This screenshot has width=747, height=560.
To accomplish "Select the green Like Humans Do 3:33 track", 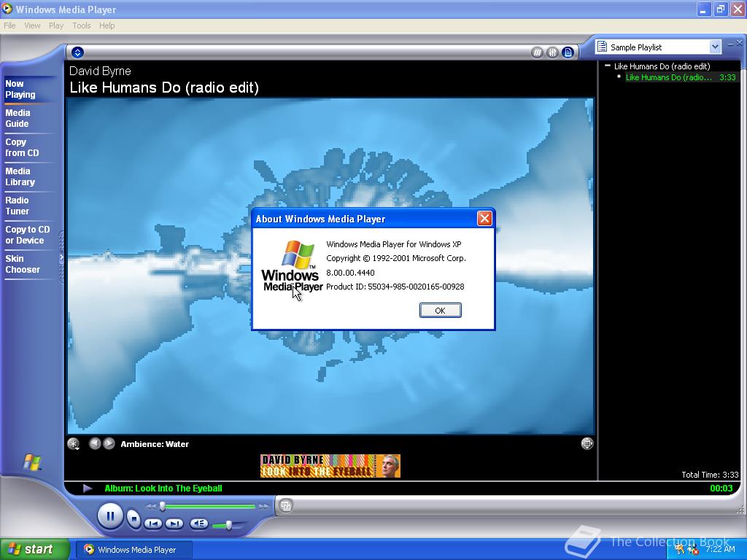I will [x=681, y=77].
